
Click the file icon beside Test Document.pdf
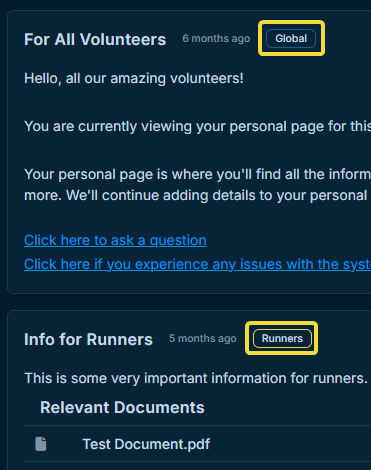click(x=41, y=444)
